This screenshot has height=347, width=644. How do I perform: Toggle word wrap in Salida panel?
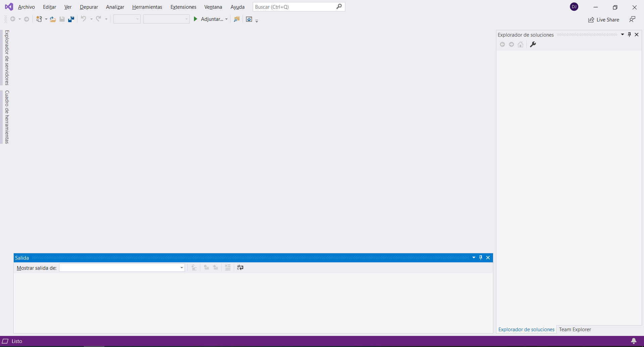(x=240, y=267)
